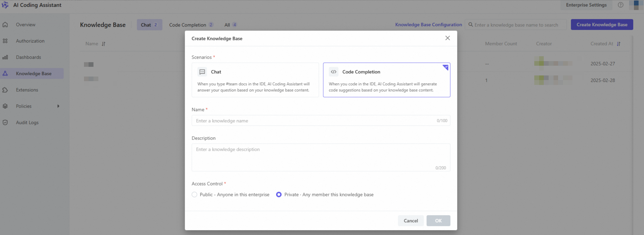Click the Overview home icon in sidebar
Screen dimensions: 644x235
(5, 25)
